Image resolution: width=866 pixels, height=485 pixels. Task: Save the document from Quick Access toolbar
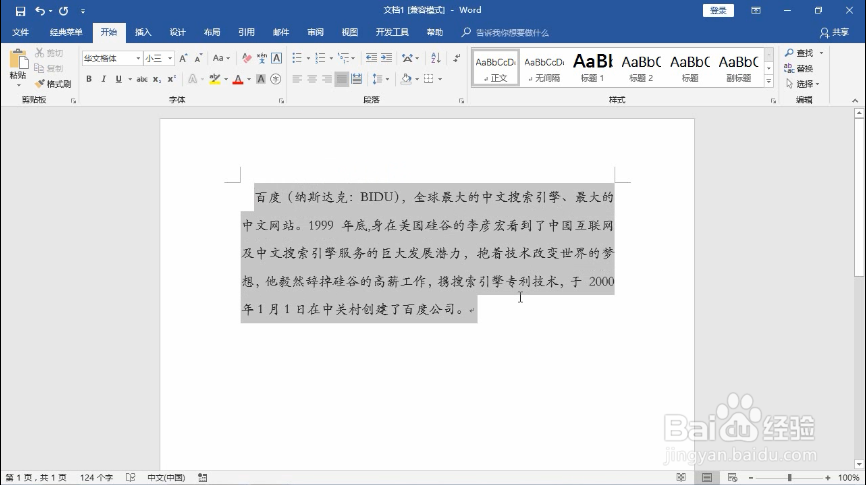(20, 11)
